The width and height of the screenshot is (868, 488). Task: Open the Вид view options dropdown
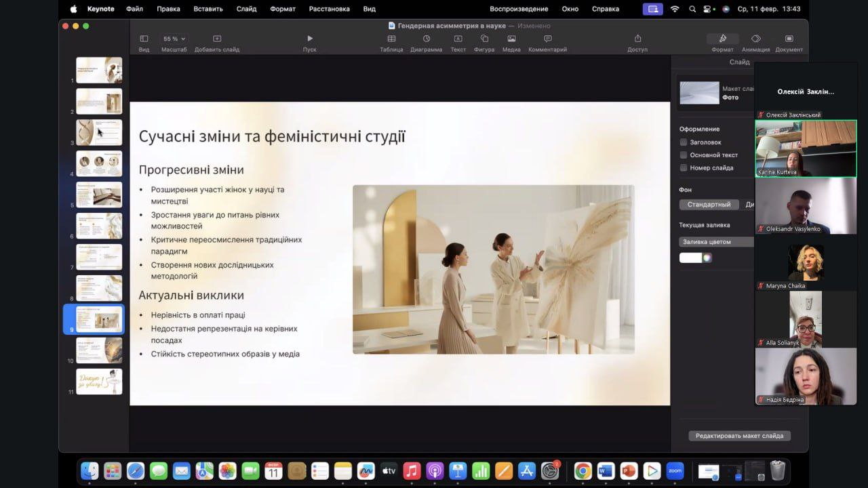click(144, 39)
